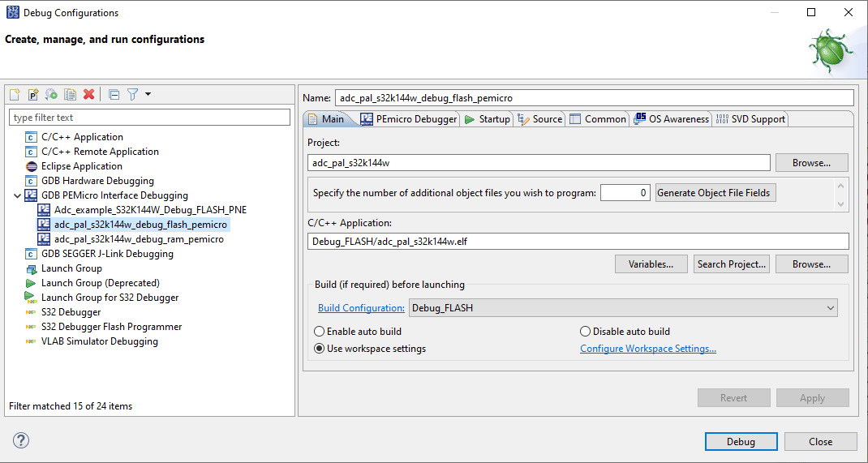
Task: Click the filter funnel icon
Action: click(133, 95)
